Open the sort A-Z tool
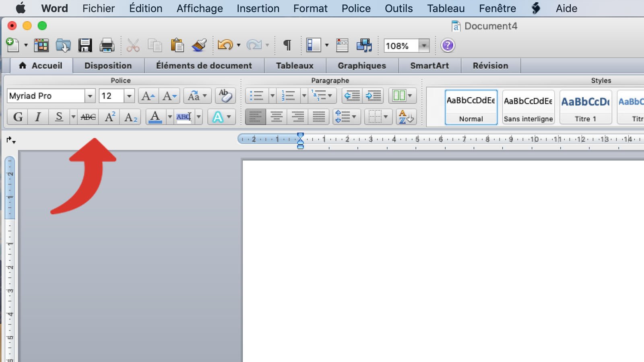The height and width of the screenshot is (362, 644). [x=406, y=117]
